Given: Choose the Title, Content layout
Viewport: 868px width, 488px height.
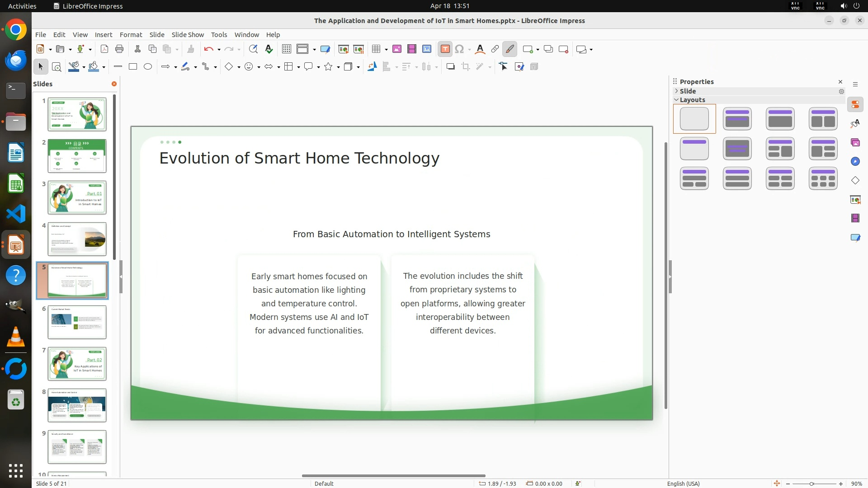Looking at the screenshot, I should (780, 119).
